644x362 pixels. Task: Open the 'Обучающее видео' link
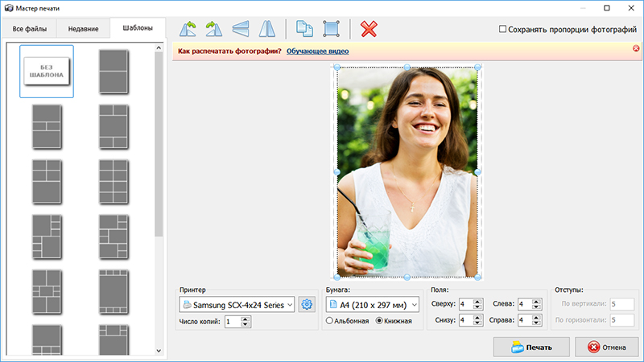click(317, 51)
